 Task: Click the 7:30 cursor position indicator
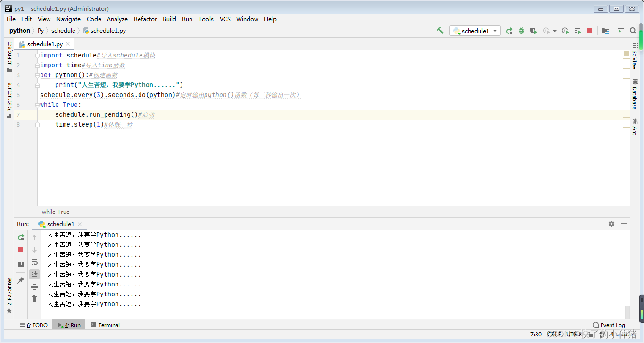(x=536, y=335)
